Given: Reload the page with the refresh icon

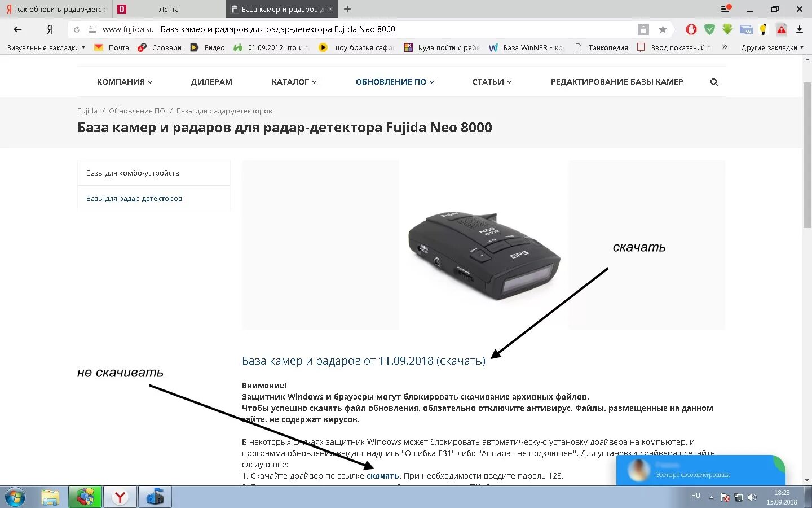Looking at the screenshot, I should (x=77, y=29).
